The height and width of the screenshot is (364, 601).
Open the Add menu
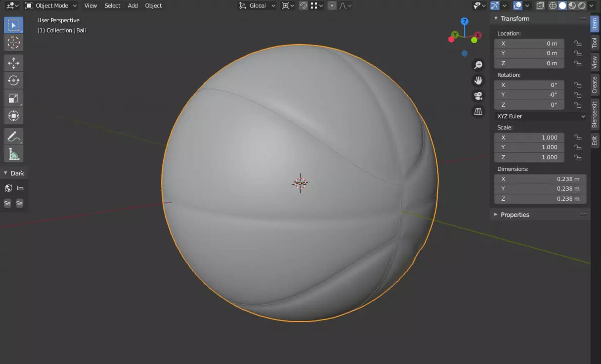tap(133, 6)
